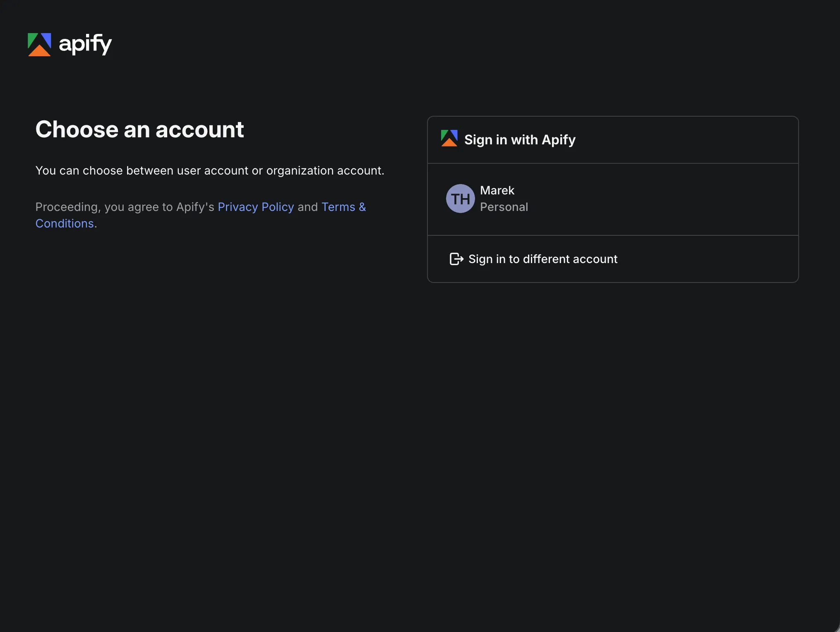
Task: Click the Personal account type label
Action: click(x=504, y=207)
